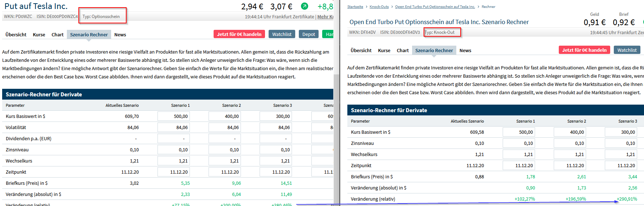The height and width of the screenshot is (206, 644).
Task: Open Übersicht tab on Open End Turbo Put page
Action: [x=361, y=50]
